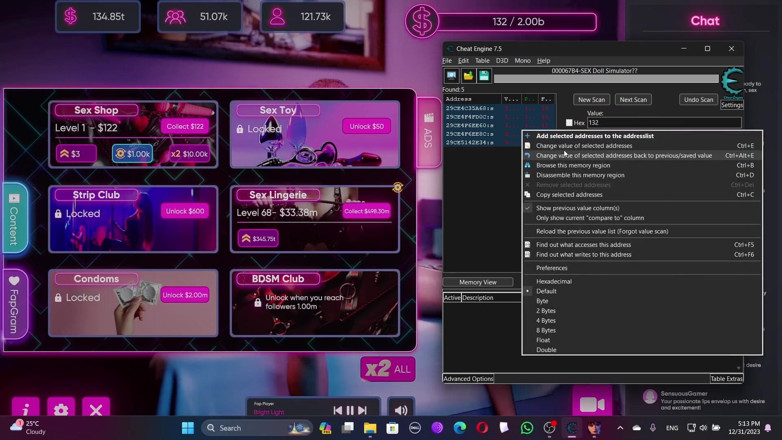782x440 pixels.
Task: Click the save floppy disk icon in Cheat Engine
Action: tap(484, 76)
